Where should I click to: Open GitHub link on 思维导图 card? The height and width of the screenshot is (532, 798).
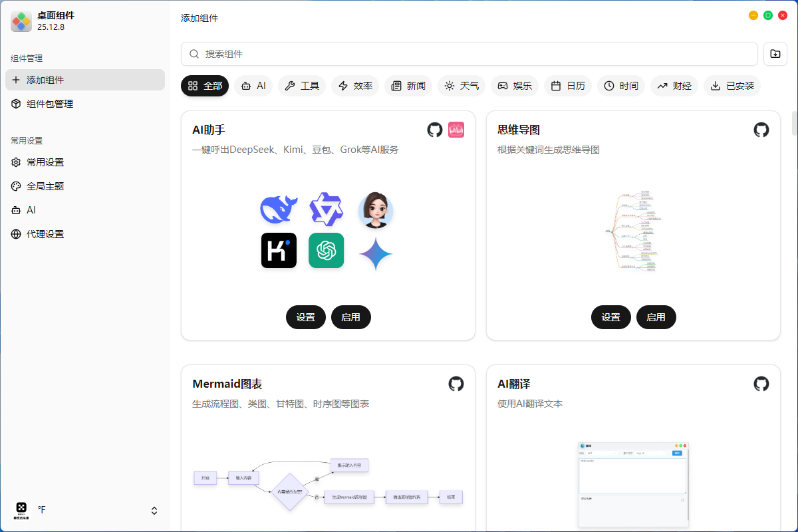[761, 130]
